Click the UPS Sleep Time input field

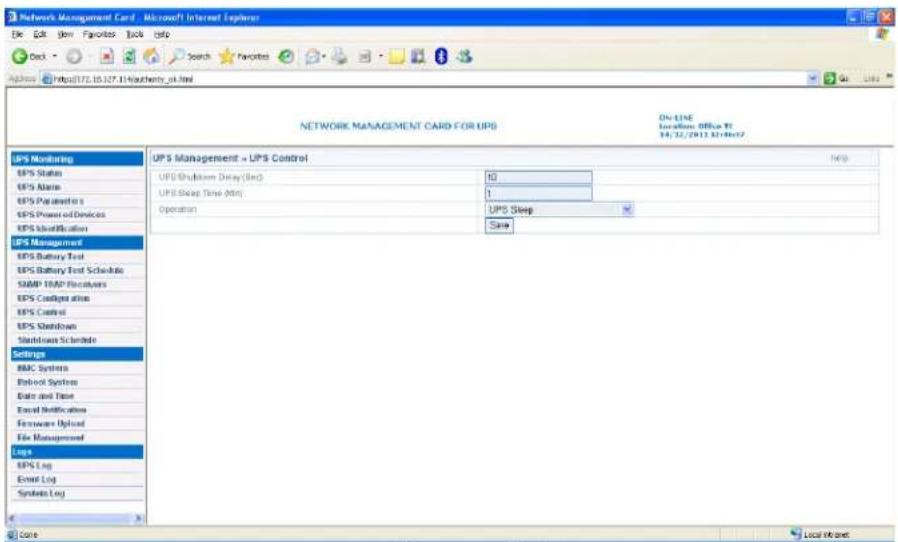pos(538,194)
